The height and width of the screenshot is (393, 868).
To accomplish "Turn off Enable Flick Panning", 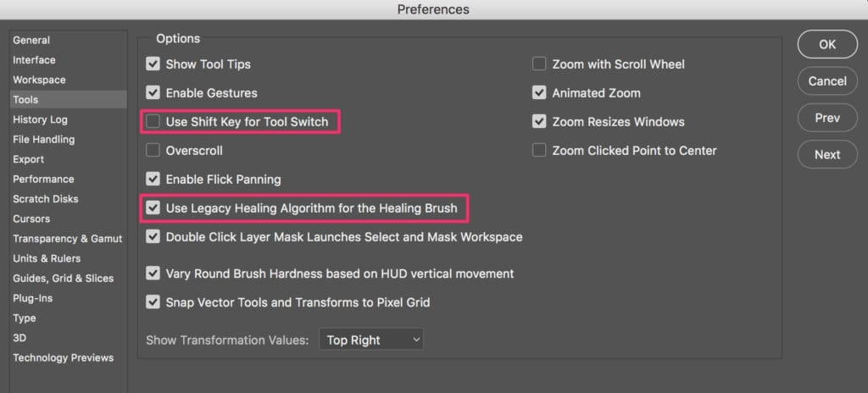I will point(153,180).
